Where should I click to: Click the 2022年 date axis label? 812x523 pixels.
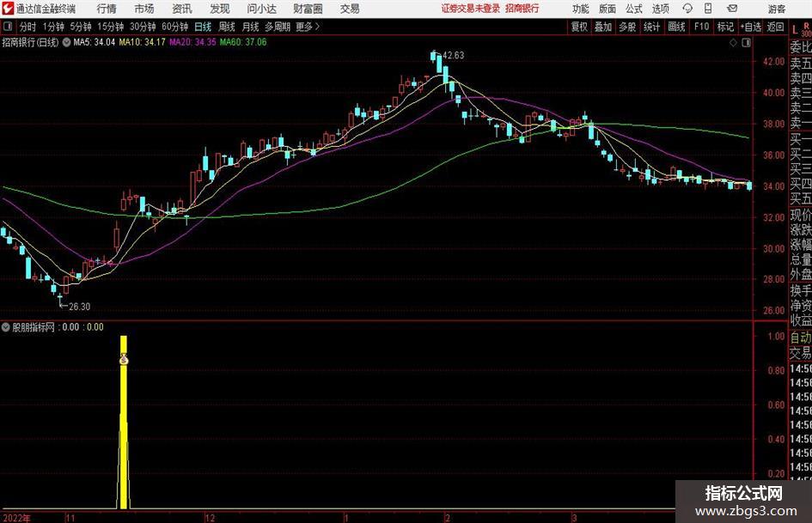pyautogui.click(x=16, y=518)
